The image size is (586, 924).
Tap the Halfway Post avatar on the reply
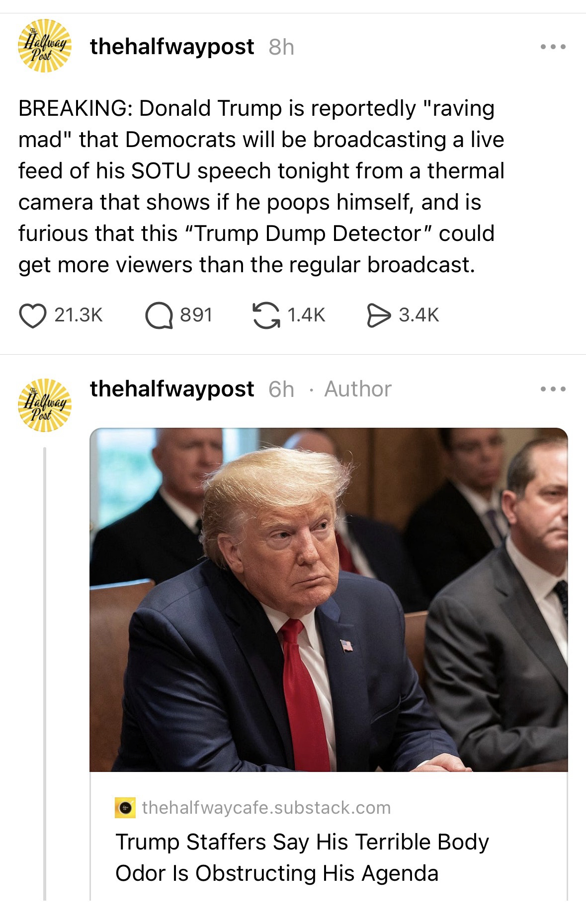45,405
